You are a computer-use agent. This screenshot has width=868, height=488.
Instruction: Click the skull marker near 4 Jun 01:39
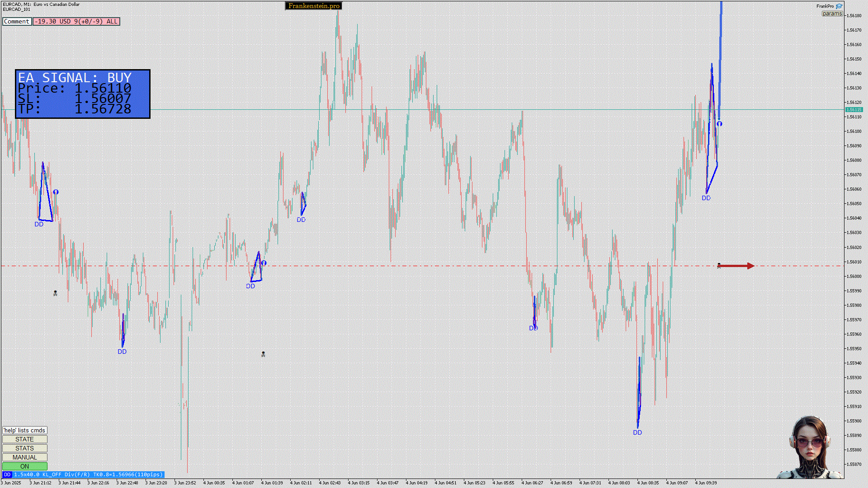pos(263,354)
